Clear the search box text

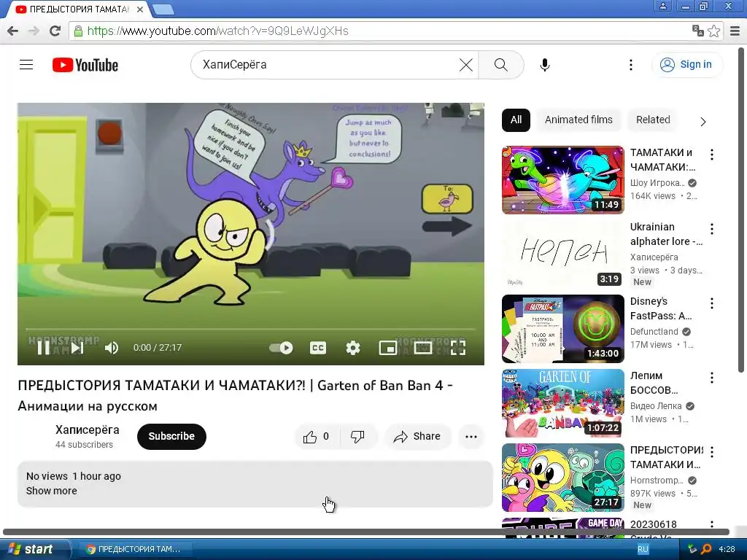[466, 65]
